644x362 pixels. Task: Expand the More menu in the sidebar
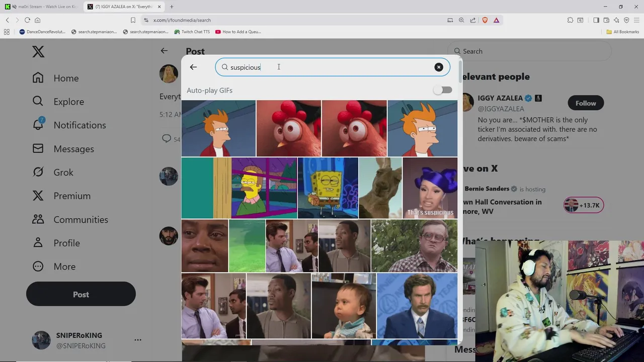click(x=54, y=266)
